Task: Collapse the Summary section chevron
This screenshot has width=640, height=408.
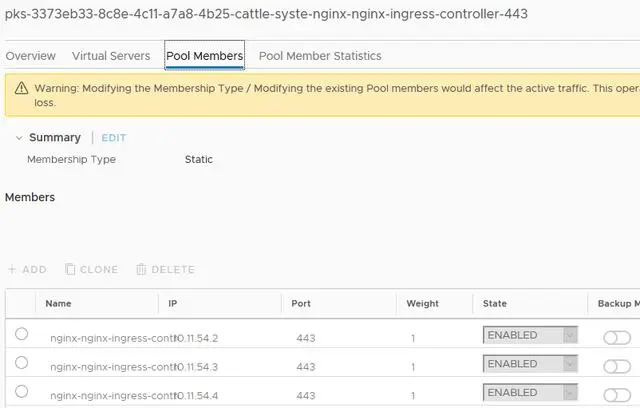Action: click(18, 138)
